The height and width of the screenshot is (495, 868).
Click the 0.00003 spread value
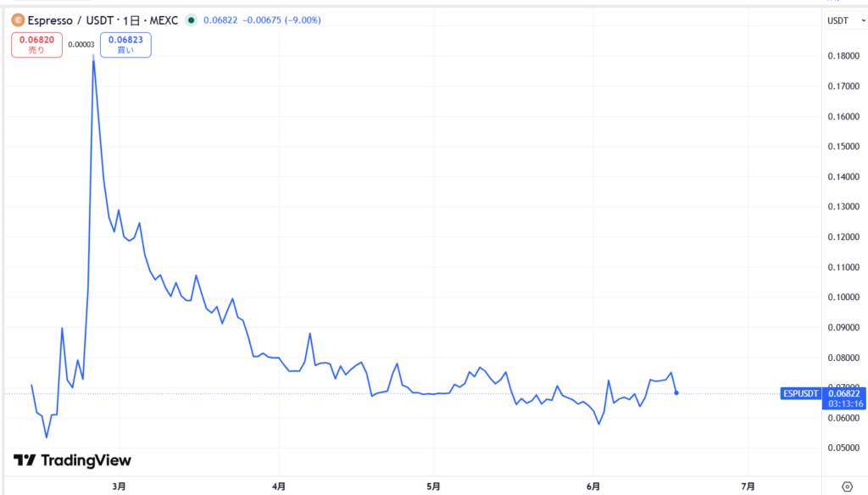click(x=81, y=45)
